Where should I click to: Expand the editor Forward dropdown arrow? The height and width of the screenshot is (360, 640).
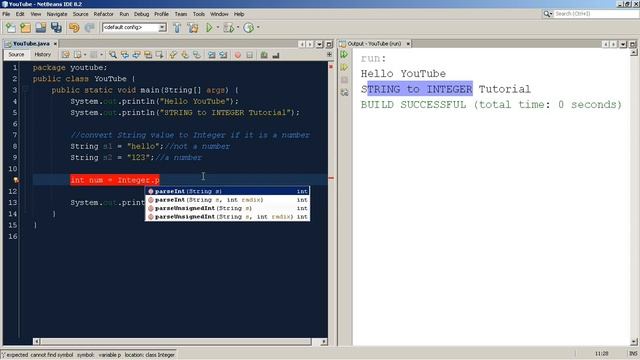pyautogui.click(x=101, y=55)
